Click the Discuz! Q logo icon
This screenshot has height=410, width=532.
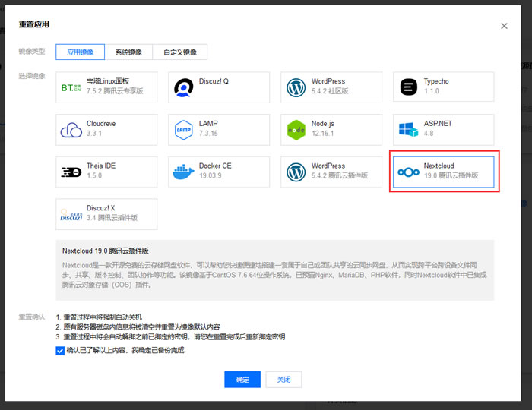click(x=184, y=88)
